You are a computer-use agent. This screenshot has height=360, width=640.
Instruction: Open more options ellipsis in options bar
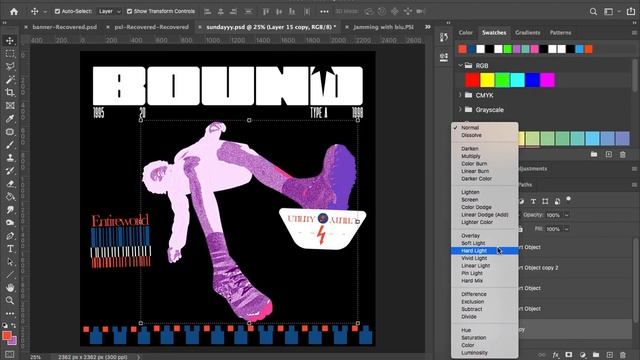(x=324, y=11)
